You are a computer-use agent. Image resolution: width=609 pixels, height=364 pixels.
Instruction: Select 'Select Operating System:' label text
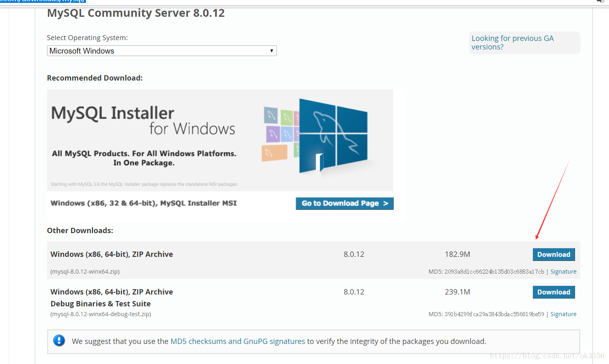click(x=87, y=38)
